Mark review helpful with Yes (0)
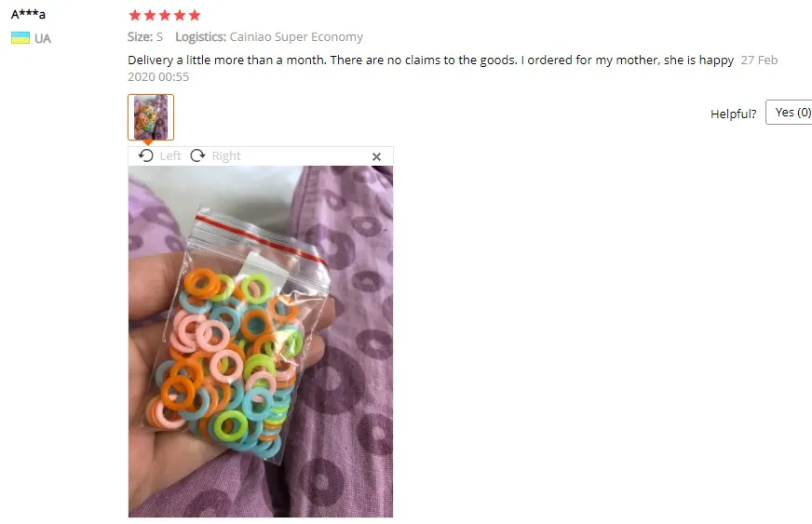Image resolution: width=812 pixels, height=524 pixels. tap(790, 113)
